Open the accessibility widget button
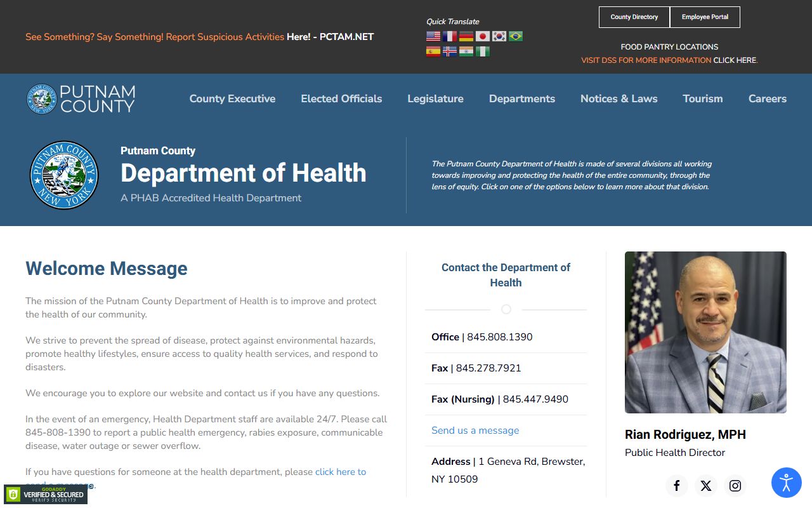Image resolution: width=812 pixels, height=508 pixels. point(787,483)
